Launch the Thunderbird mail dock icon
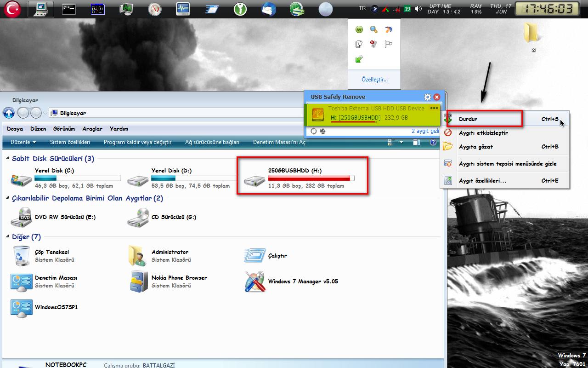 [x=268, y=8]
